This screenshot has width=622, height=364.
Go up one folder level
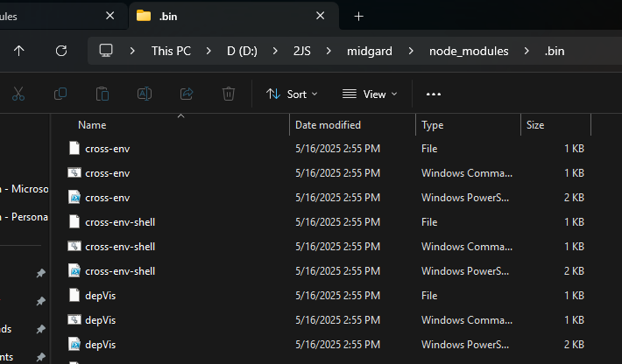(19, 51)
